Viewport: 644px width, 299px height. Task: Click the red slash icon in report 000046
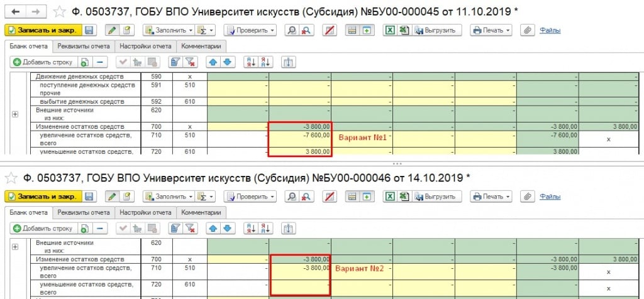(x=328, y=197)
